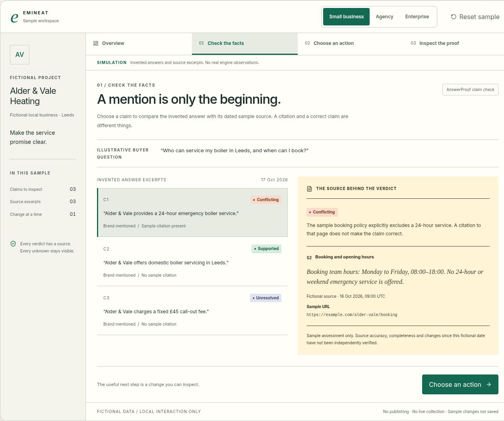Click the reset arrow icon beside Reset sample

coord(454,17)
